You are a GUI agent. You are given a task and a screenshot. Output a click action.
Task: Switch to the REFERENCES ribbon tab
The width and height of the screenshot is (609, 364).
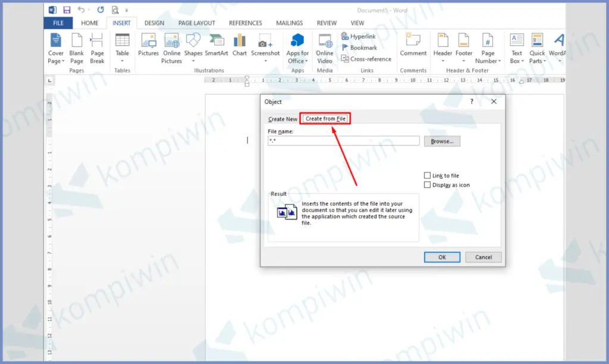click(x=246, y=23)
